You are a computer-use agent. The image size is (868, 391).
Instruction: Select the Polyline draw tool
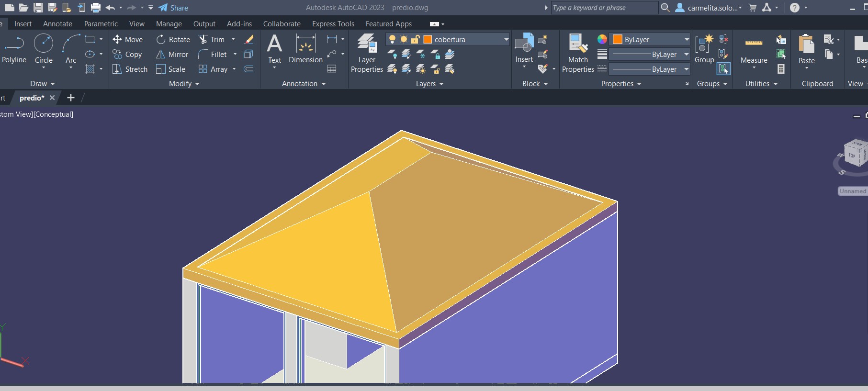pos(14,49)
